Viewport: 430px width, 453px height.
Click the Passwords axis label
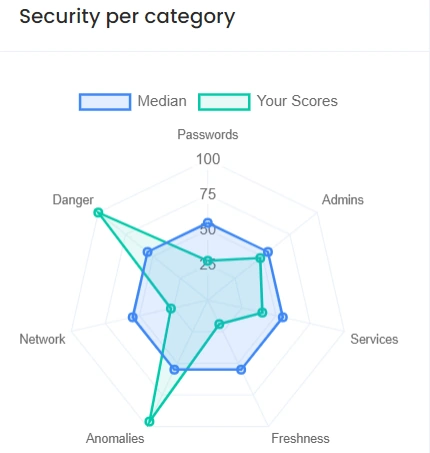point(208,135)
